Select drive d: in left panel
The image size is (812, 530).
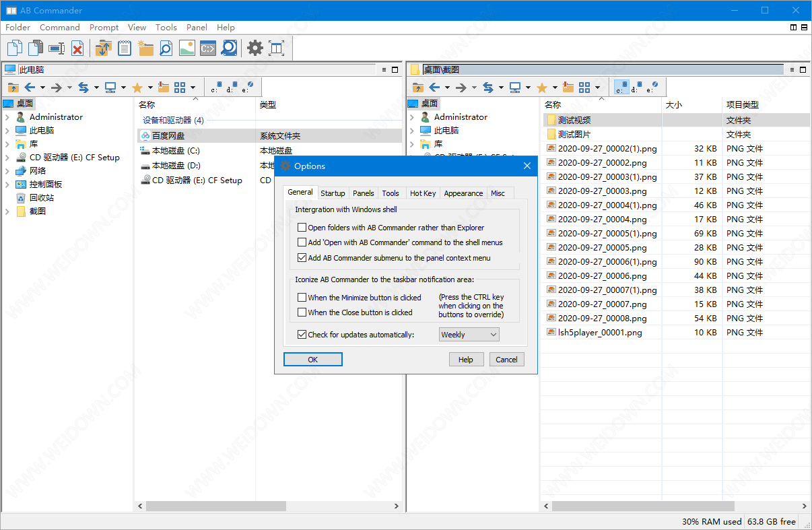pos(231,88)
